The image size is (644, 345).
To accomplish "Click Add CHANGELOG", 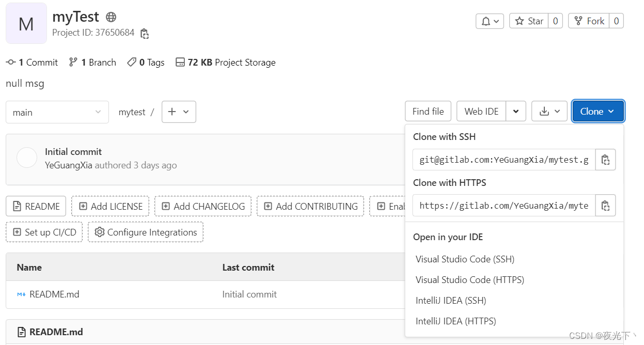I will [x=203, y=206].
